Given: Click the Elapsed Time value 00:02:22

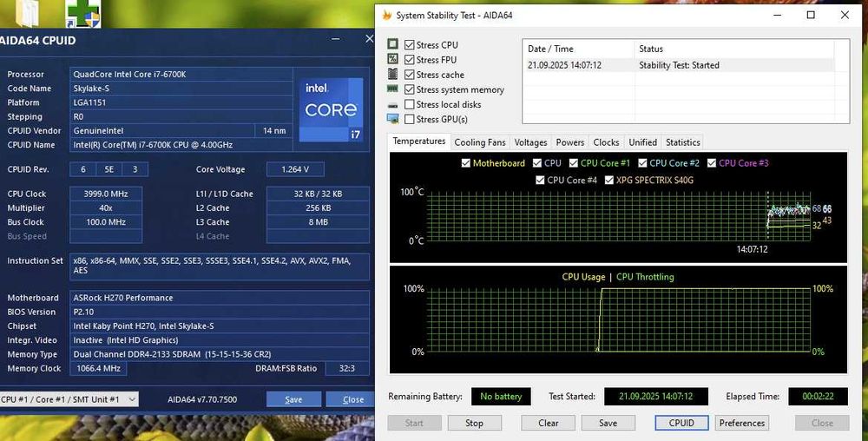Looking at the screenshot, I should point(818,396).
